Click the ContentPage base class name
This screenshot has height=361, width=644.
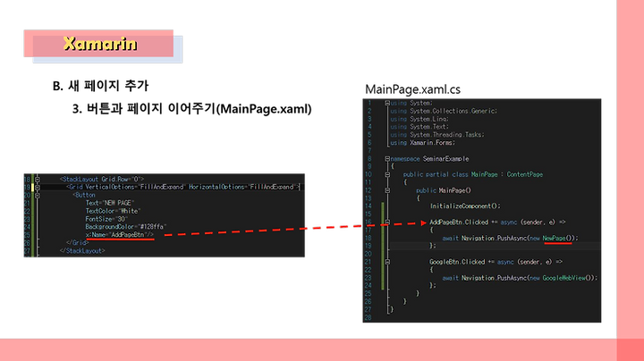524,174
